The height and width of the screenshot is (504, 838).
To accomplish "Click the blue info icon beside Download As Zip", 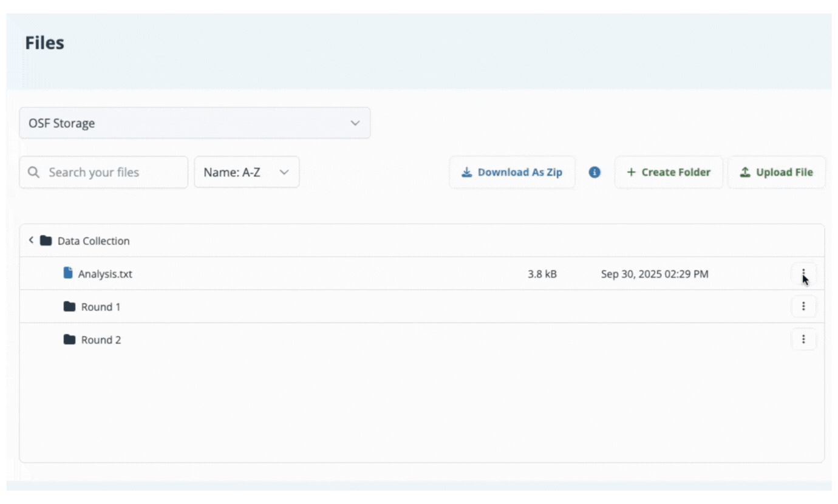I will [x=594, y=172].
